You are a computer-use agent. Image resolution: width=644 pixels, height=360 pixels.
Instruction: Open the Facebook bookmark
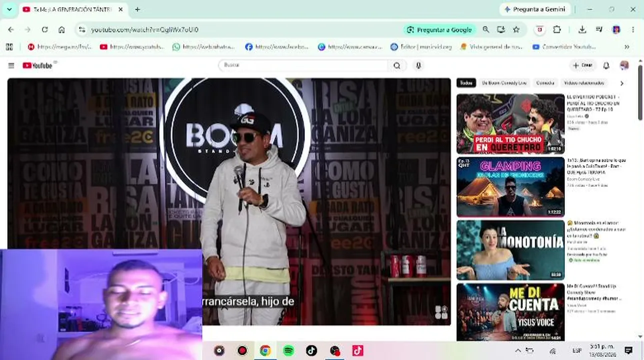277,47
